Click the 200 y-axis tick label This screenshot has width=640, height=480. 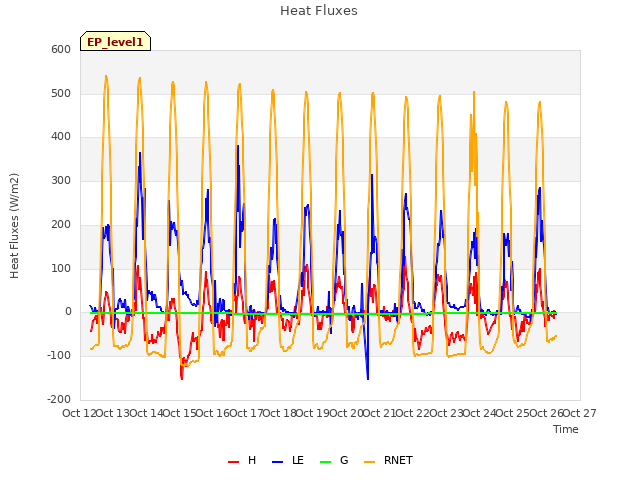61,224
